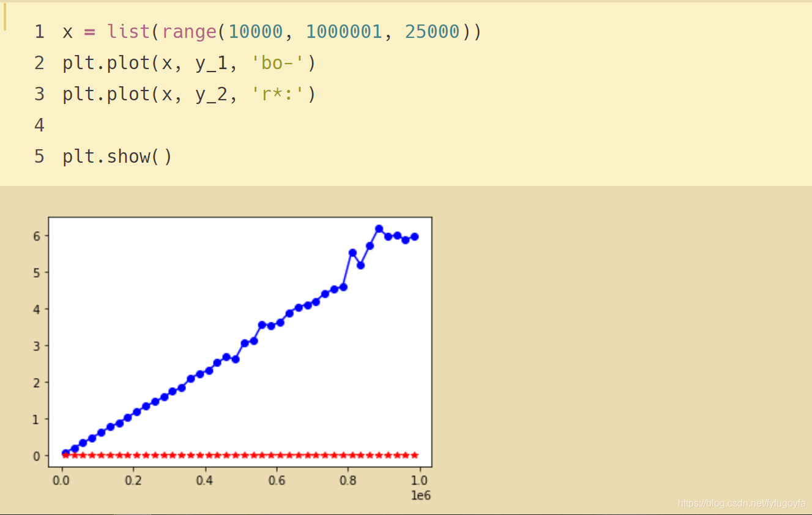Screen dimensions: 812x515
Task: Click line number 4 in the gutter
Action: click(x=39, y=125)
